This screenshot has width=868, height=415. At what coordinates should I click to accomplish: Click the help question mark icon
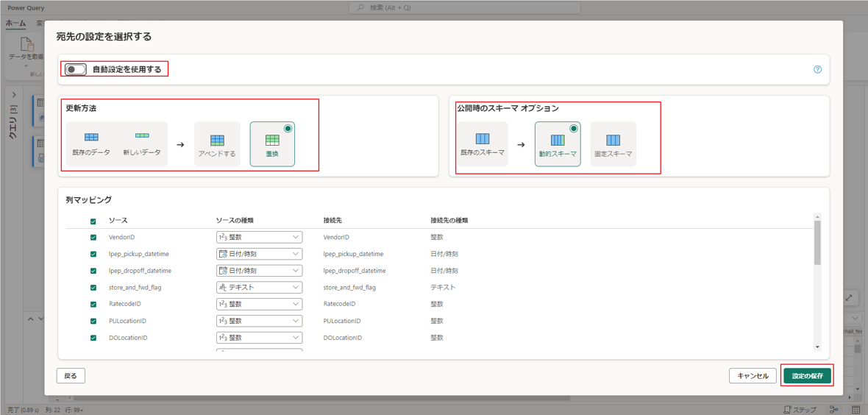point(817,69)
